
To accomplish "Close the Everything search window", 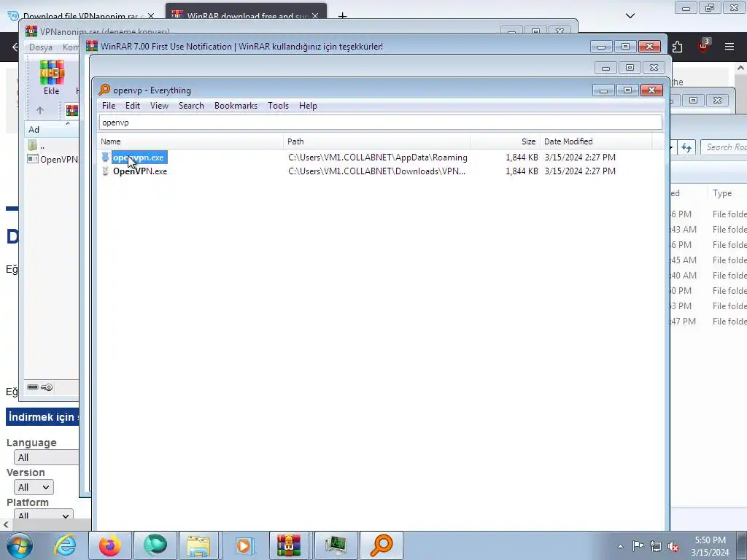I will coord(651,90).
